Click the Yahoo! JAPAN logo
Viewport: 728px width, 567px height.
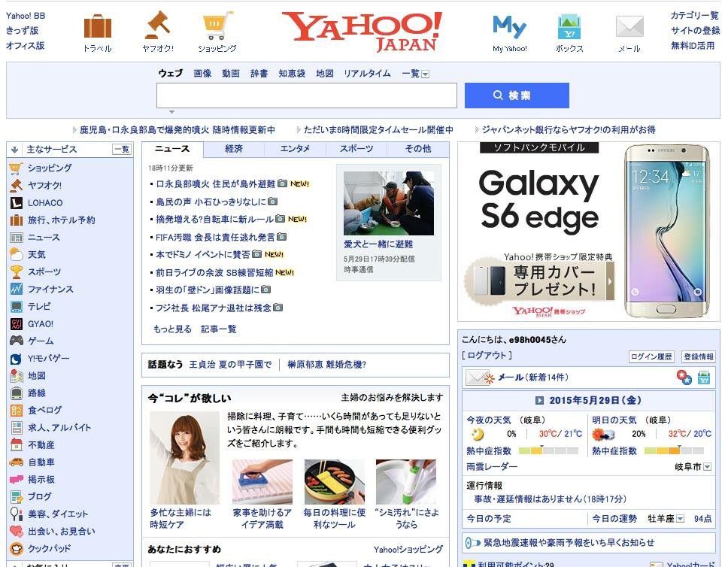[x=362, y=31]
